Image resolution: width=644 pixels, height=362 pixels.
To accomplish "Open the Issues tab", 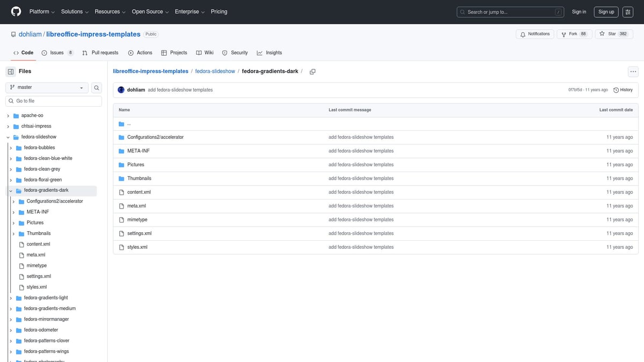I will [x=57, y=53].
